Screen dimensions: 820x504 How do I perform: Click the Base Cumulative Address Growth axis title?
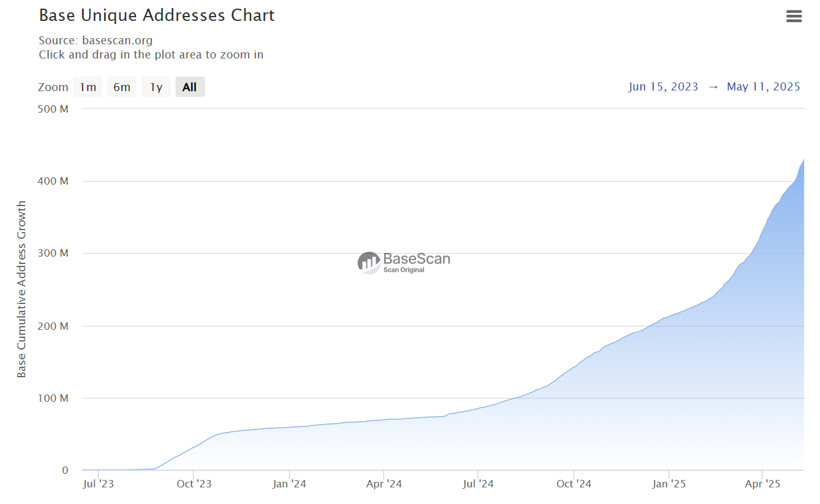(x=22, y=289)
